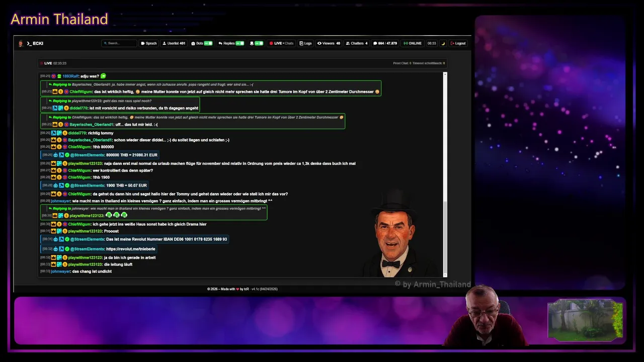Click Timeout schnittlauch counter text
Image resolution: width=644 pixels, height=362 pixels.
(x=429, y=63)
